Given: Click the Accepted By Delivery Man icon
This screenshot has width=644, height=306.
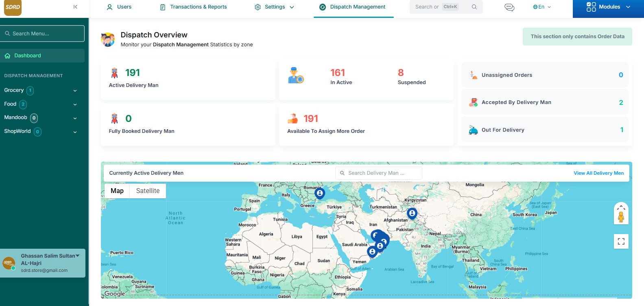Looking at the screenshot, I should [473, 102].
